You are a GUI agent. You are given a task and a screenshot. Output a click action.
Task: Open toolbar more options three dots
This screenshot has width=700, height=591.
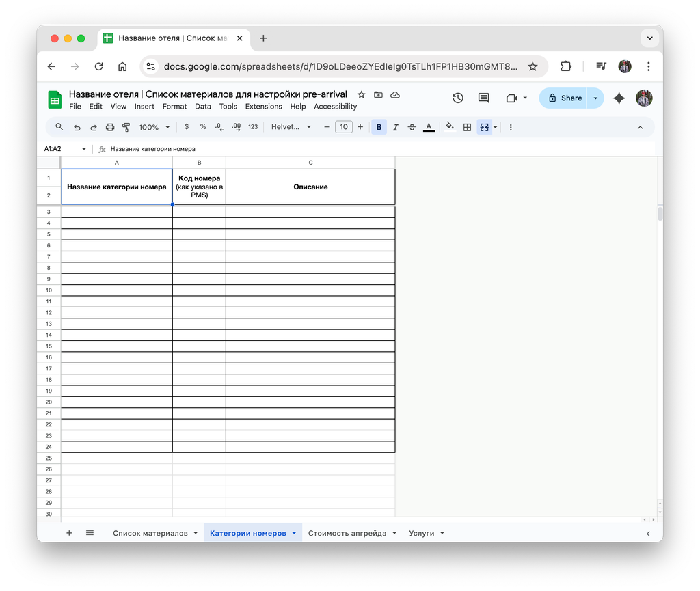click(x=511, y=128)
